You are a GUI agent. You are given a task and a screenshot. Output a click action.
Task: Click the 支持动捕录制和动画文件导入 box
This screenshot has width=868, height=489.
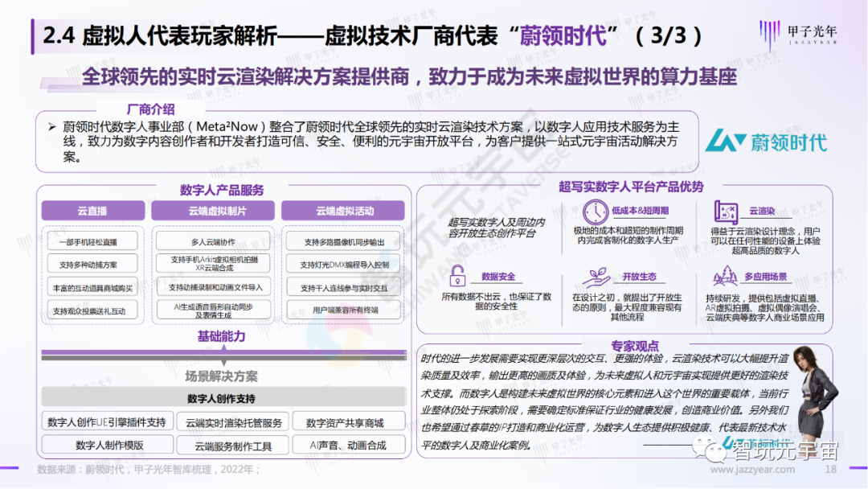(214, 287)
